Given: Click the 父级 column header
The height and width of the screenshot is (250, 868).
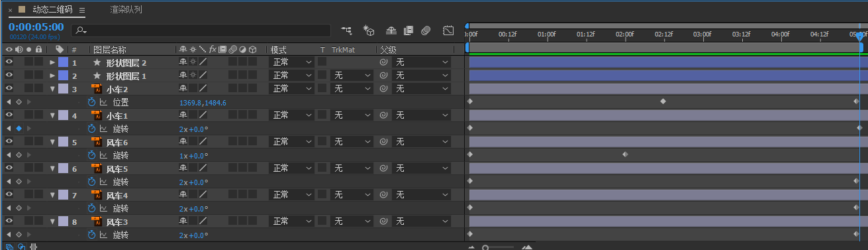Looking at the screenshot, I should point(388,49).
